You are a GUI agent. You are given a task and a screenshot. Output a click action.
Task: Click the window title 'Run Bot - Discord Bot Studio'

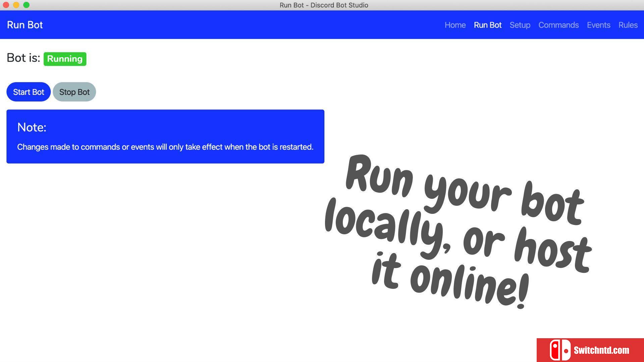(324, 5)
